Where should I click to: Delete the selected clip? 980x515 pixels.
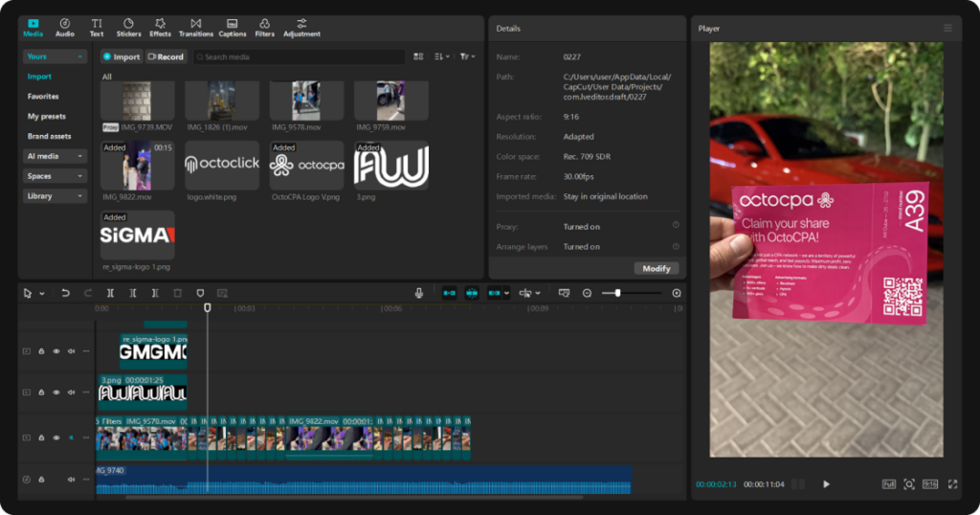[x=177, y=293]
